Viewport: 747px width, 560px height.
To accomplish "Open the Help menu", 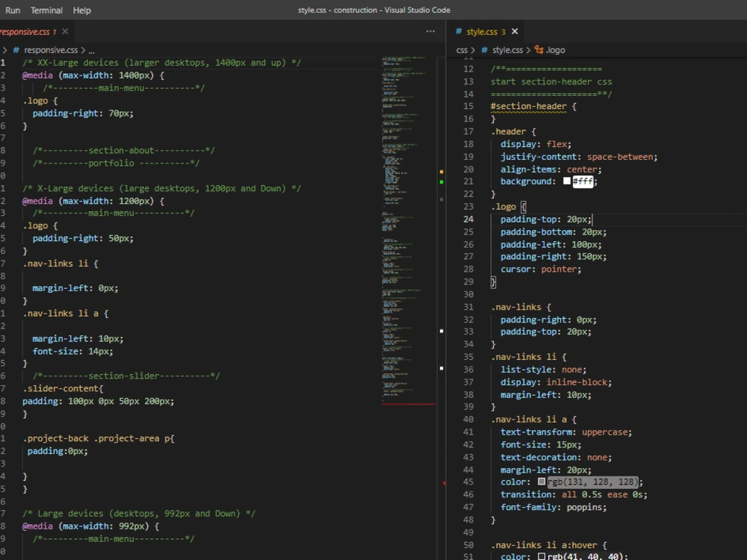I will tap(82, 10).
